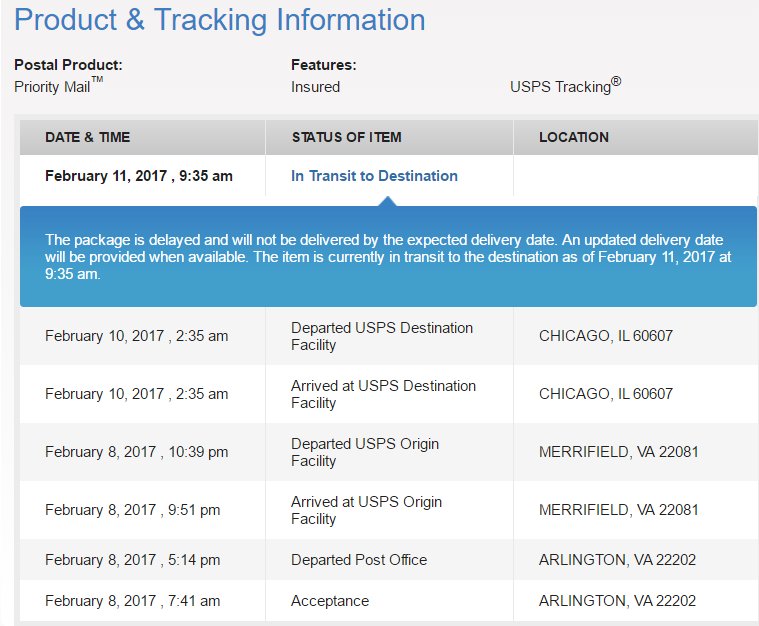
Task: Click the DATE & TIME column header
Action: [x=88, y=137]
